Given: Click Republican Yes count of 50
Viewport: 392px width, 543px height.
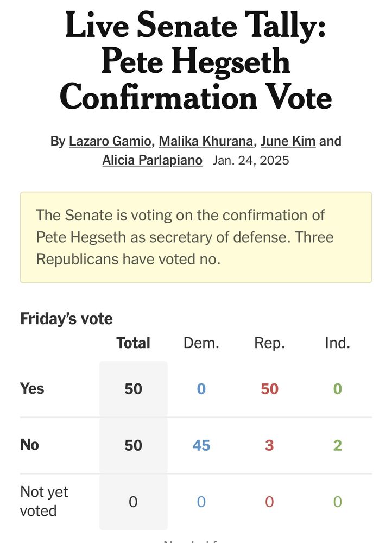Looking at the screenshot, I should pyautogui.click(x=269, y=389).
